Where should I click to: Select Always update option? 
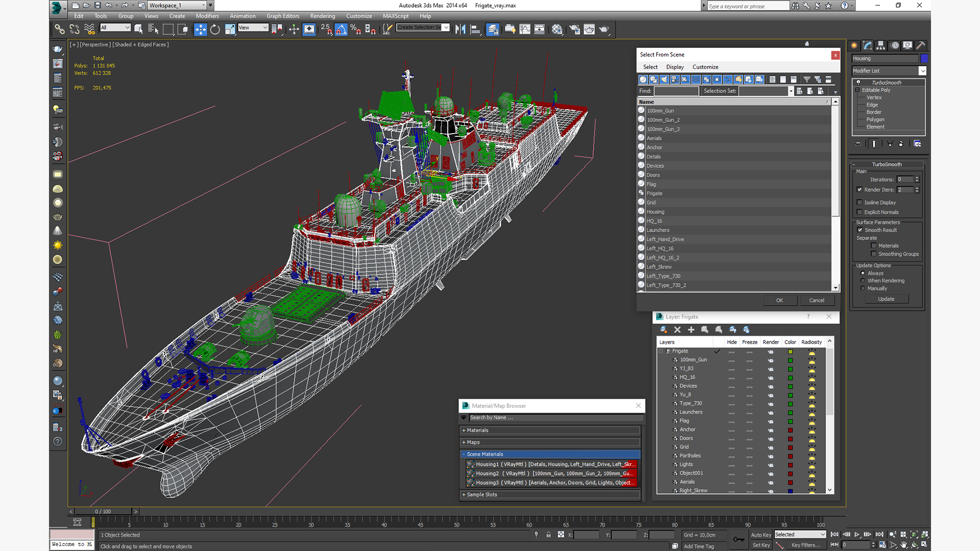tap(863, 273)
